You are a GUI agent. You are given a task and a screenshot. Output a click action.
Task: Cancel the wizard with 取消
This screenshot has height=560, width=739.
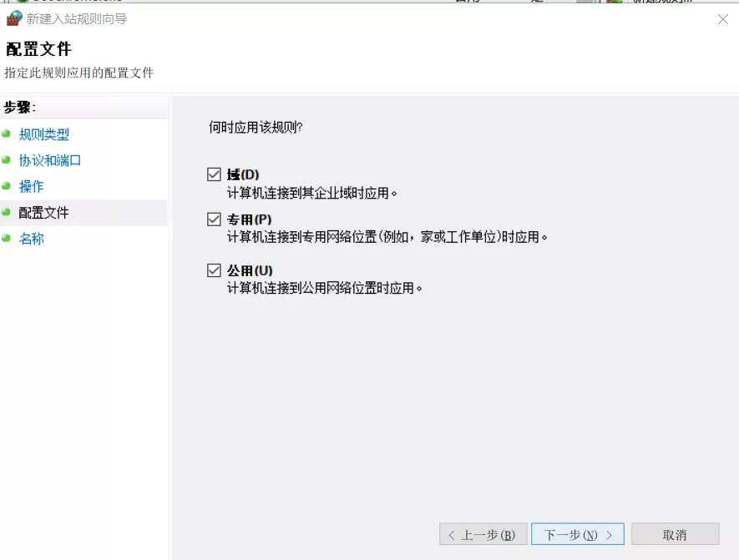tap(675, 534)
